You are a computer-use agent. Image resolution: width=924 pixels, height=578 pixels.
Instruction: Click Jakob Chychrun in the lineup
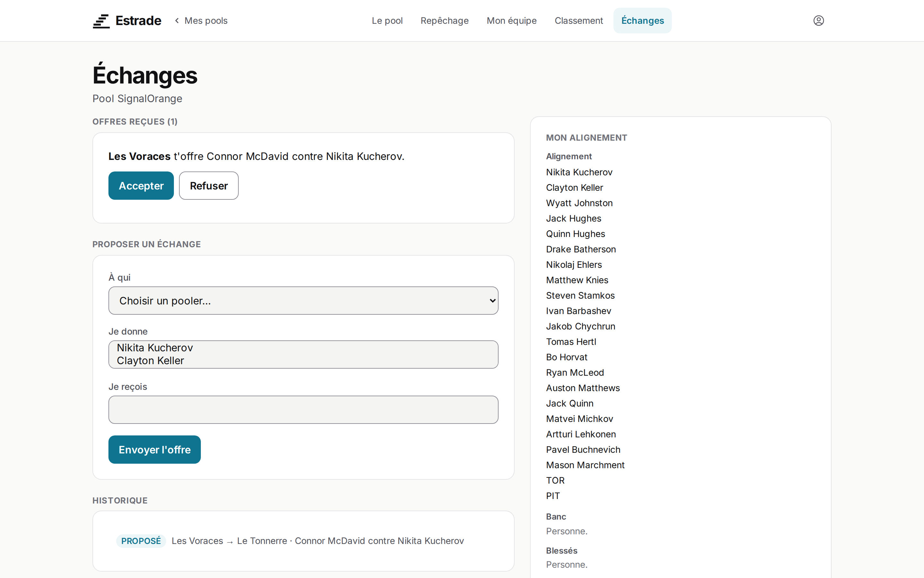(x=581, y=327)
